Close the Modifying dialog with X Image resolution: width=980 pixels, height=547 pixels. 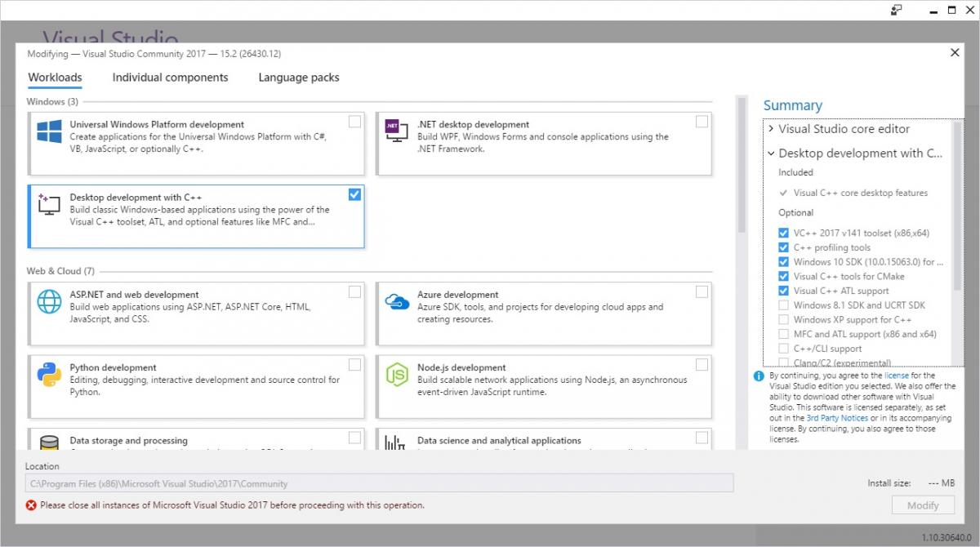[955, 52]
